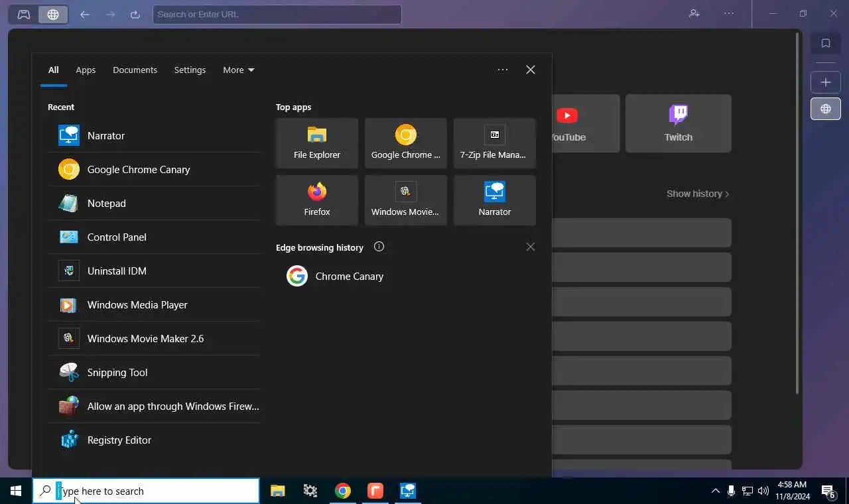Open Registry Editor from Recent
Viewport: 849px width, 504px height.
(x=154, y=440)
